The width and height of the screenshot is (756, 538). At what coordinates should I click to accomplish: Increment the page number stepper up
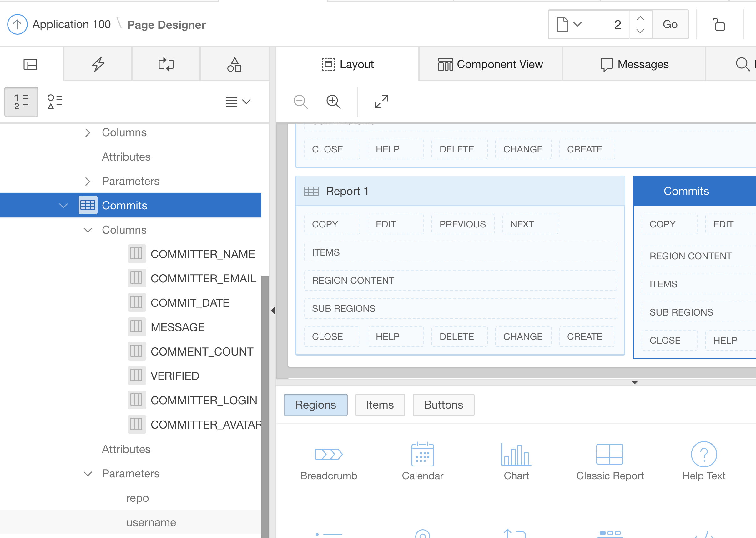640,18
